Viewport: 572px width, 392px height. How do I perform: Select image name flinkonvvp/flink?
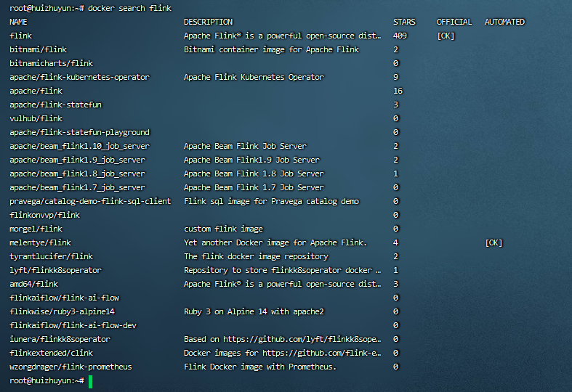click(44, 215)
